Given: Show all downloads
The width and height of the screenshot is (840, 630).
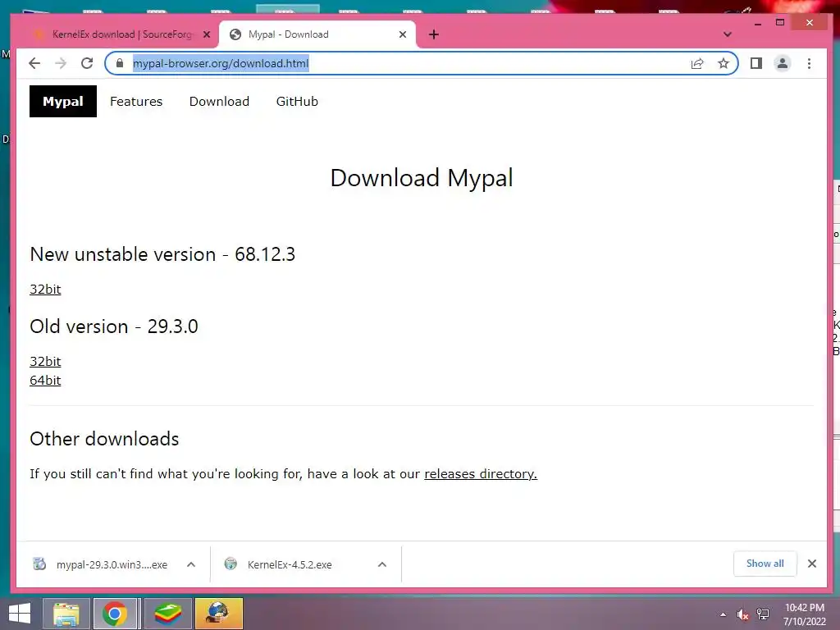Looking at the screenshot, I should click(765, 564).
